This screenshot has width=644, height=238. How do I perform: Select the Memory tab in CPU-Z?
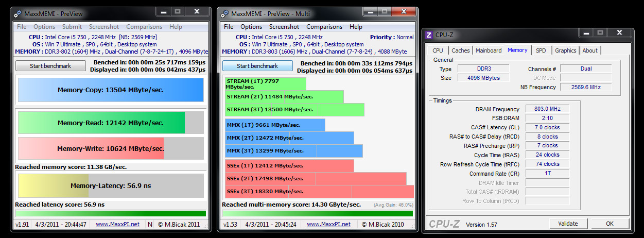[517, 50]
